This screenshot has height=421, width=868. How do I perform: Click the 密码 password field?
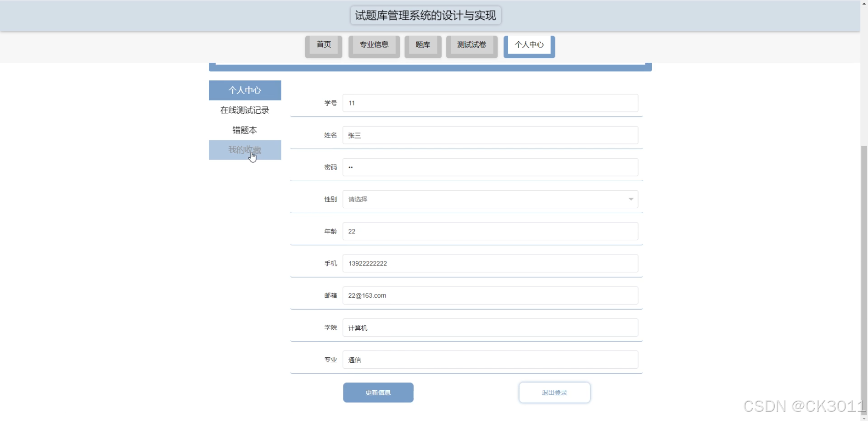pos(489,167)
